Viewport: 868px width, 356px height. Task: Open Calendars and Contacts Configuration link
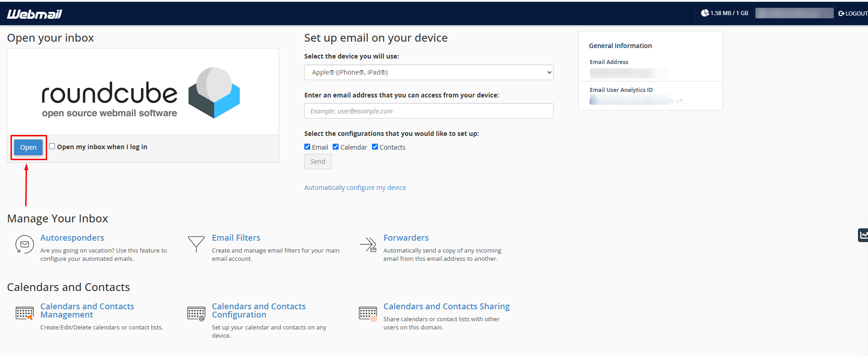(x=259, y=311)
